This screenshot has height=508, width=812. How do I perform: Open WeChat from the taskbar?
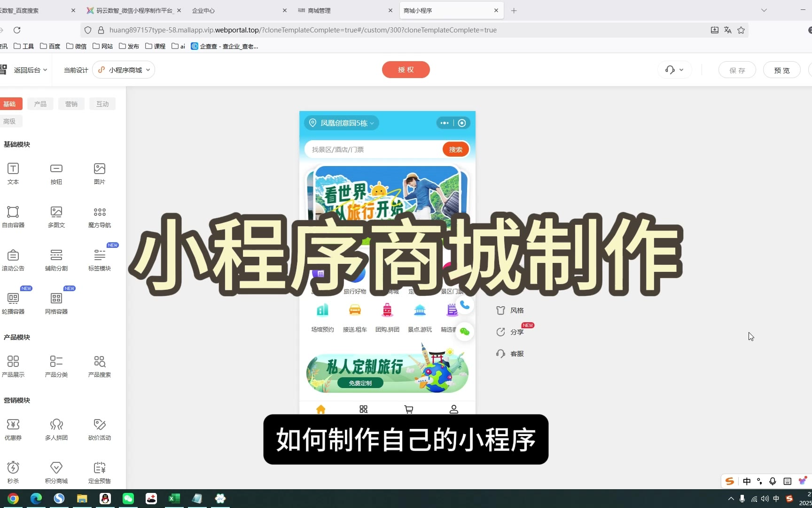[x=128, y=499]
